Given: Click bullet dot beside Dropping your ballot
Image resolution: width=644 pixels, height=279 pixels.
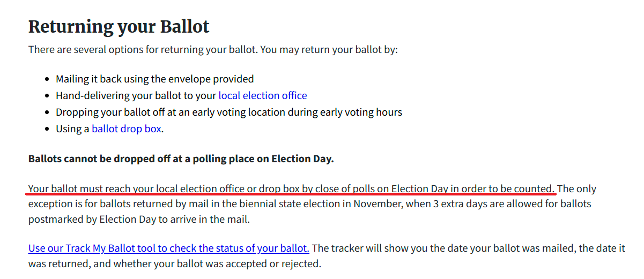Looking at the screenshot, I should click(x=48, y=112).
